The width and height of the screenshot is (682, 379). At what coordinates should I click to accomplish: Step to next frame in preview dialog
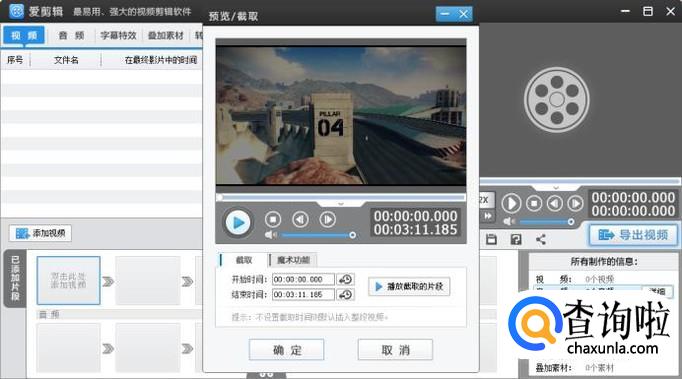[x=328, y=220]
